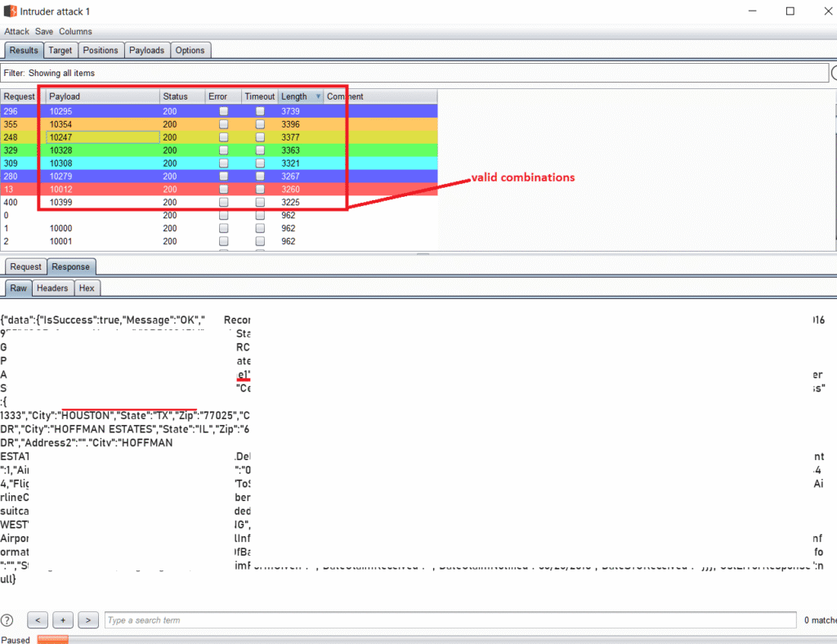837x644 pixels.
Task: Open the Columns menu
Action: point(75,31)
